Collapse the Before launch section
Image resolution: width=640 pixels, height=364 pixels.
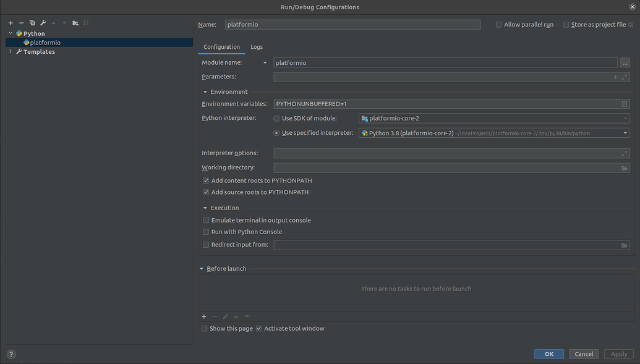(201, 268)
